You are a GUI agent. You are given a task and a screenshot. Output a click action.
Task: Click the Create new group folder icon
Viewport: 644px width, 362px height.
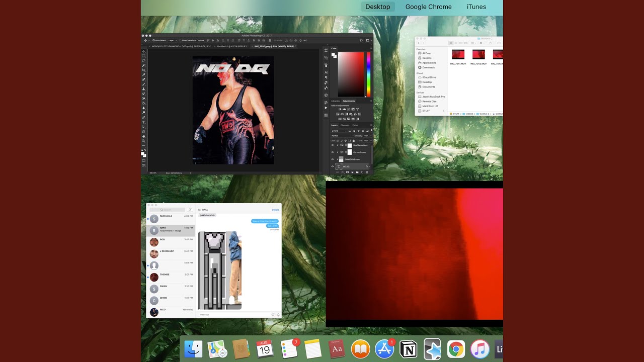coord(357,172)
